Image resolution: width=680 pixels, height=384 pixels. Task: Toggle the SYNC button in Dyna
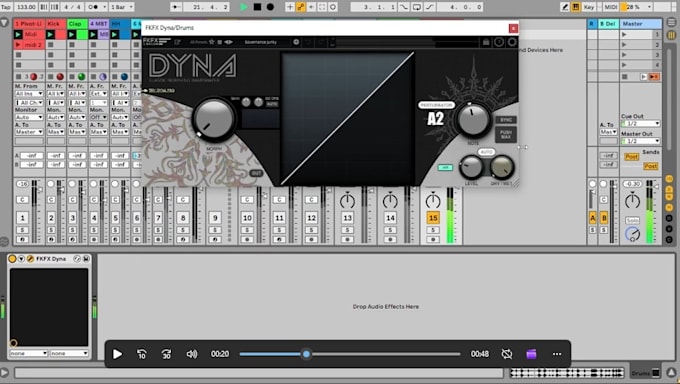click(506, 120)
